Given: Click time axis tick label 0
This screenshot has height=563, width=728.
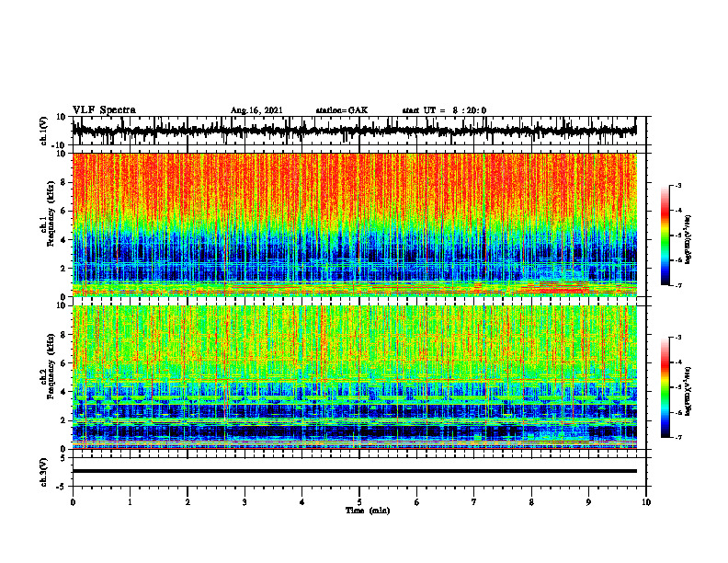Looking at the screenshot, I should click(x=73, y=502).
